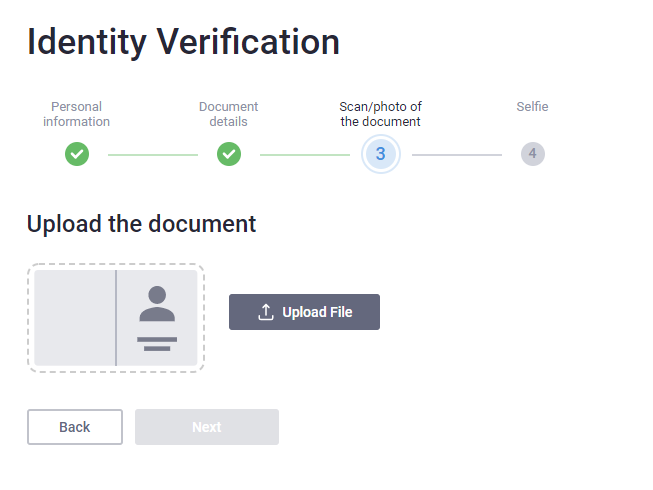Click the Identity Verification title
Screen dimensions: 653x490
point(184,42)
